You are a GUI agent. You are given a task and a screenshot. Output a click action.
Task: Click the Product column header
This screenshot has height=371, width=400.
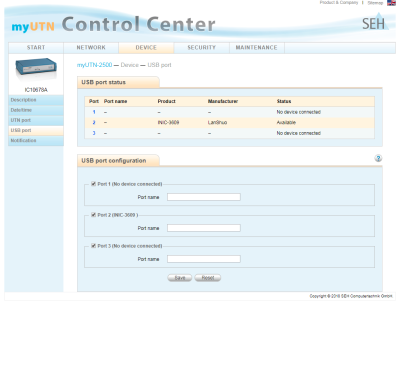(x=166, y=101)
